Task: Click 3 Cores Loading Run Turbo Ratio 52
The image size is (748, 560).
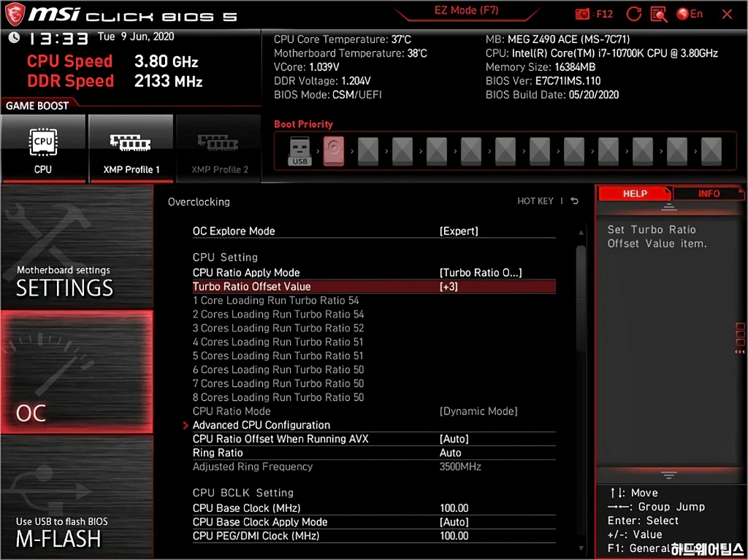Action: point(278,328)
